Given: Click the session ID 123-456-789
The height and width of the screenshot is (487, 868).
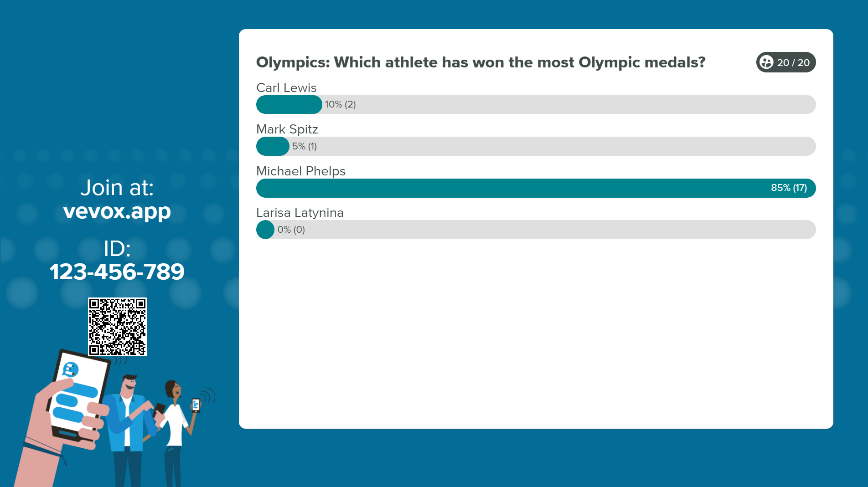Looking at the screenshot, I should click(117, 272).
